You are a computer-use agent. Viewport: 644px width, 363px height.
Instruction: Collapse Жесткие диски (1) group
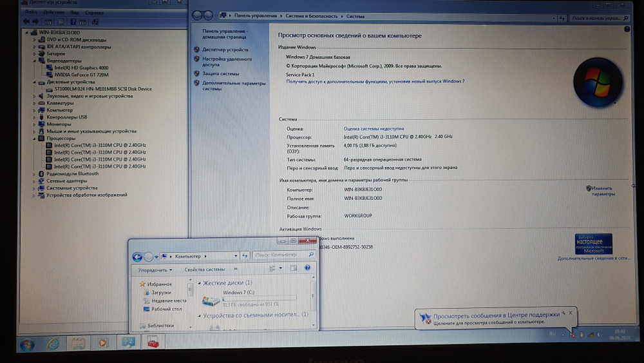[x=200, y=283]
